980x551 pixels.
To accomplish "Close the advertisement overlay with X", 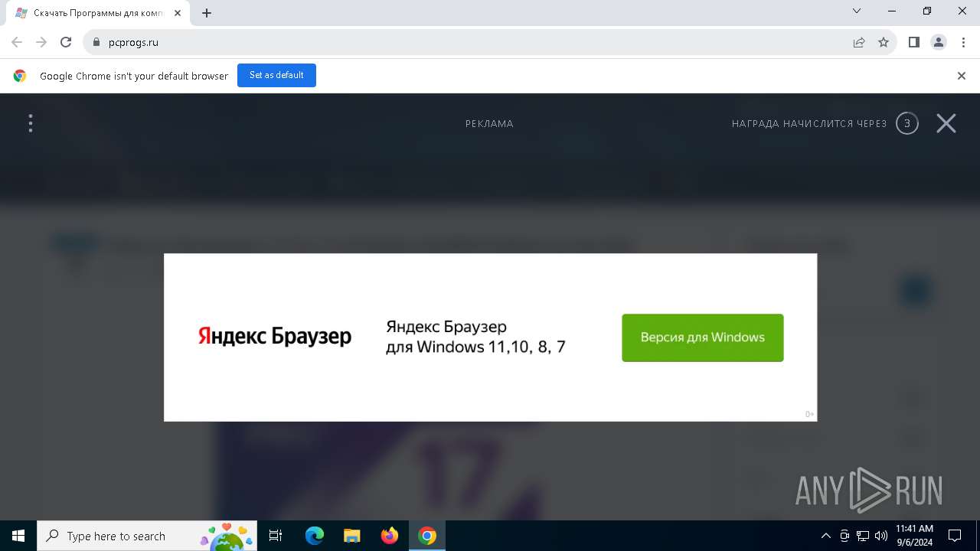I will pos(946,123).
